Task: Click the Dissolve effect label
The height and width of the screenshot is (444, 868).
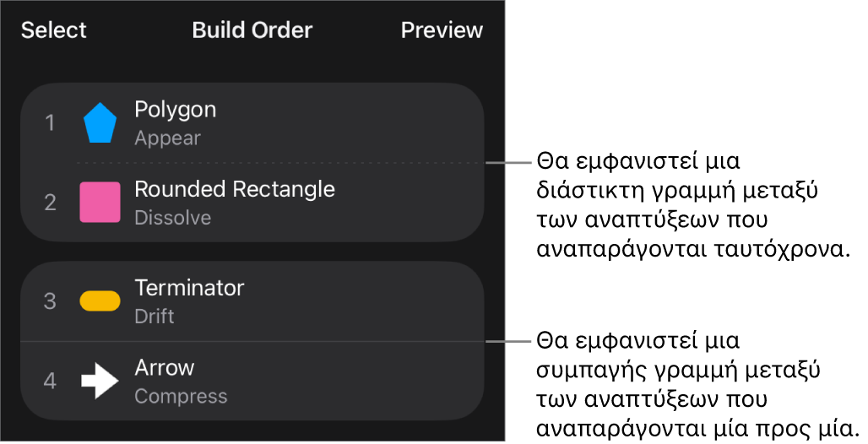Action: tap(172, 218)
